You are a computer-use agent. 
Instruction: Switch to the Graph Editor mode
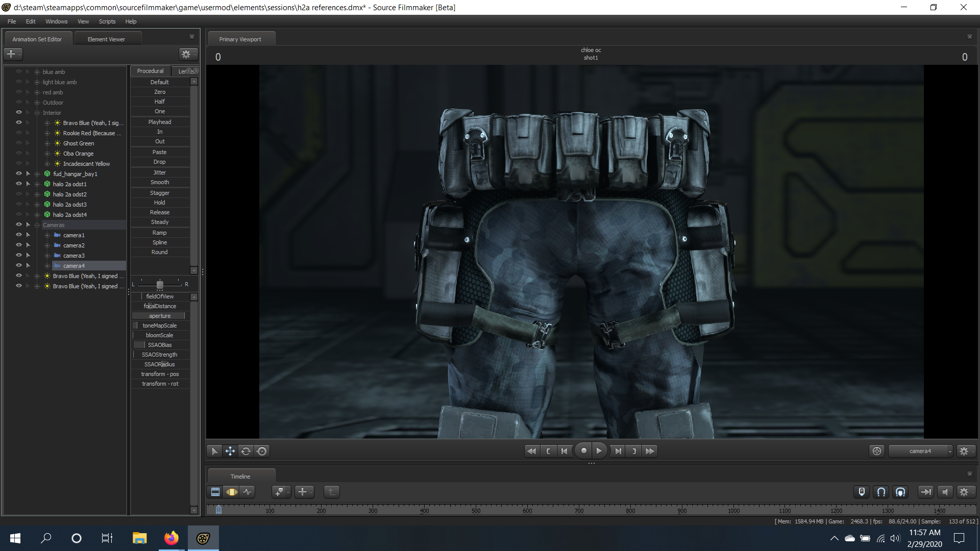(248, 492)
